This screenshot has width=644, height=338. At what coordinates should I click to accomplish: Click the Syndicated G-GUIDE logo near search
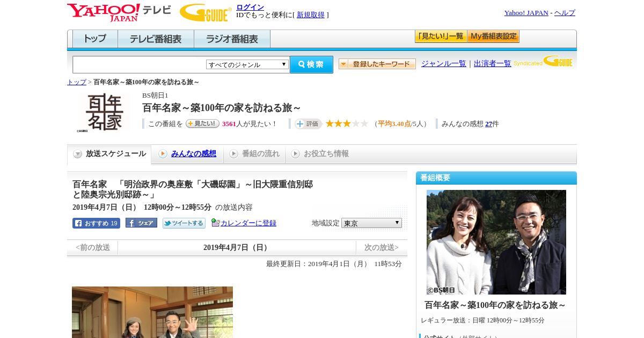544,62
